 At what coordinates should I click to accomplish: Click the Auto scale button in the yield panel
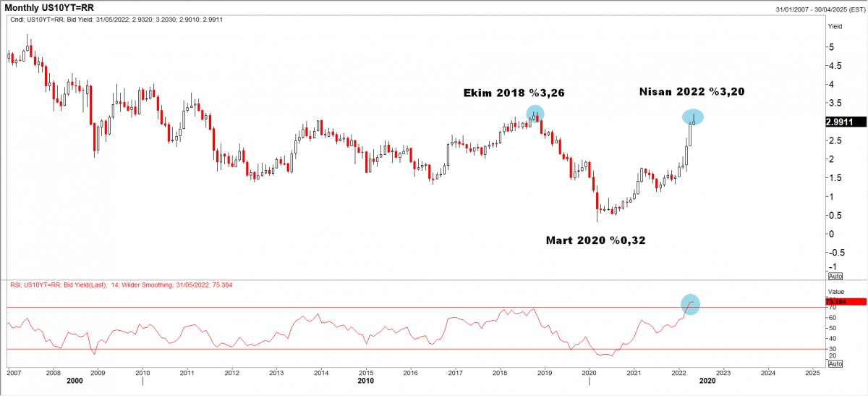pyautogui.click(x=835, y=276)
